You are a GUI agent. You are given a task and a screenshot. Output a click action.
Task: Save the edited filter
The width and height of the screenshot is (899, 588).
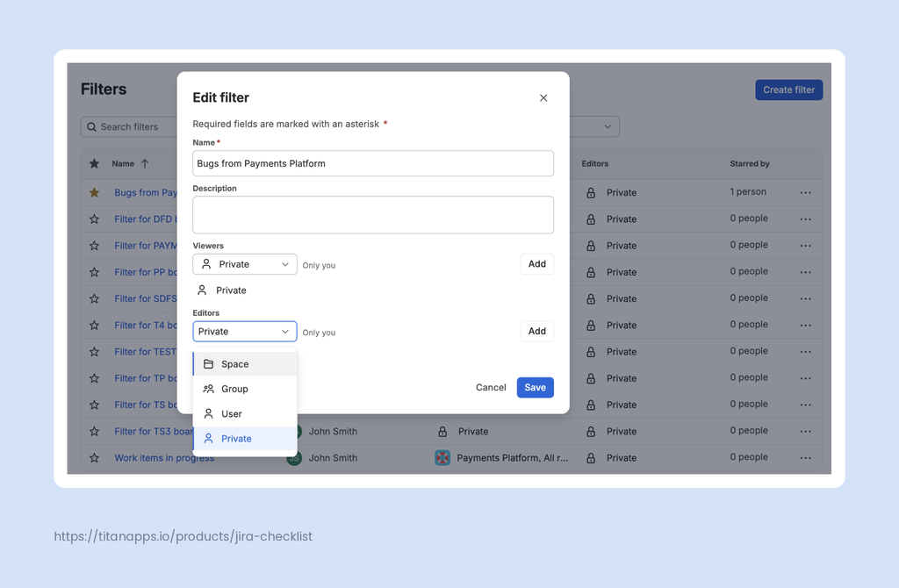(535, 387)
